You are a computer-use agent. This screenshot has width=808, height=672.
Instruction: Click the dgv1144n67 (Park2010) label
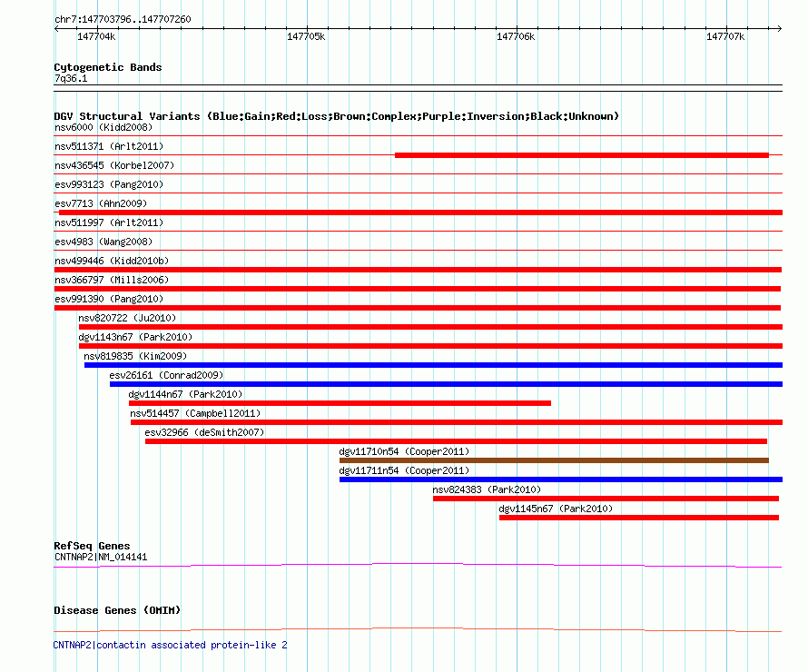(185, 394)
